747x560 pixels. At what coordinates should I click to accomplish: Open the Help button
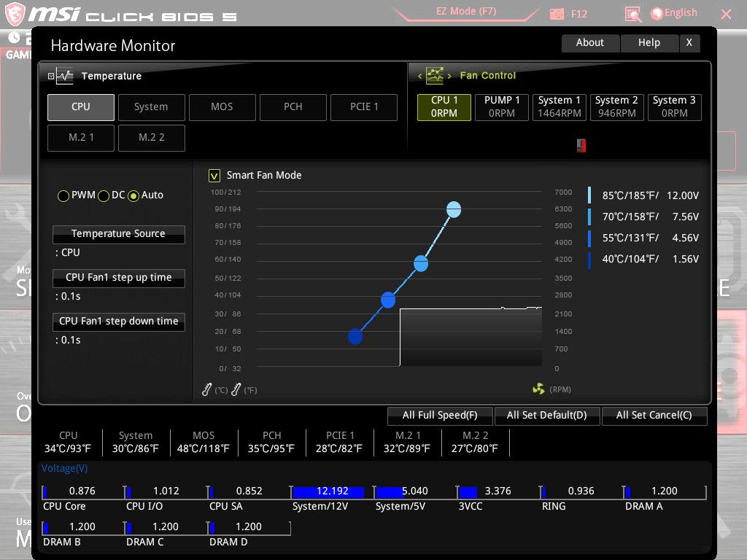pyautogui.click(x=649, y=42)
